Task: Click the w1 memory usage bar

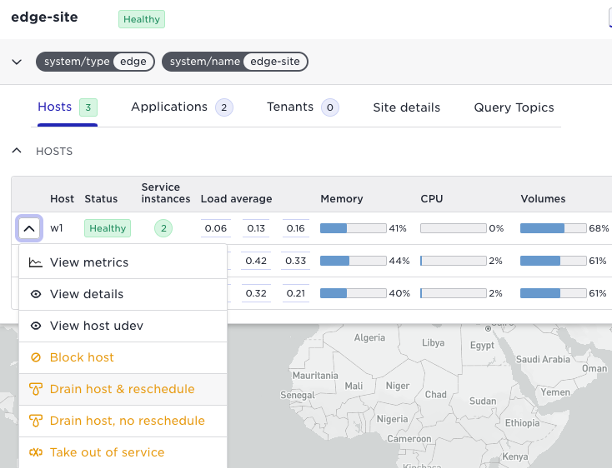Action: tap(352, 228)
